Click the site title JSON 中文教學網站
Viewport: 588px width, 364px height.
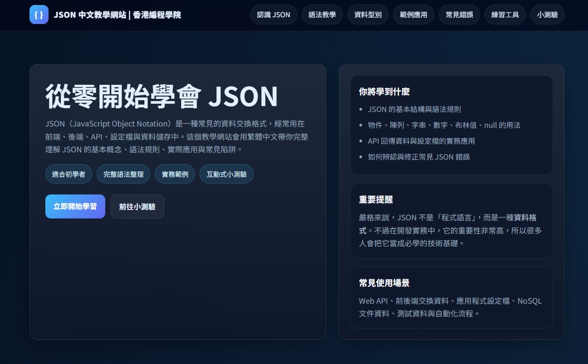coord(117,15)
